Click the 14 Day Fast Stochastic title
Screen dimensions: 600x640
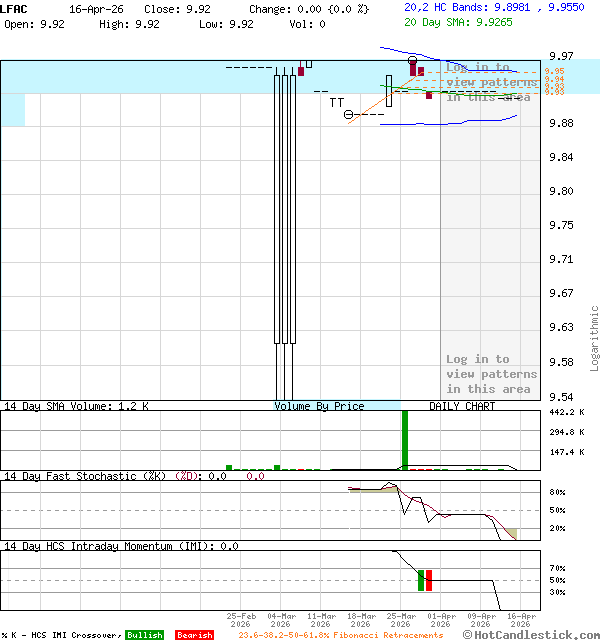click(85, 476)
